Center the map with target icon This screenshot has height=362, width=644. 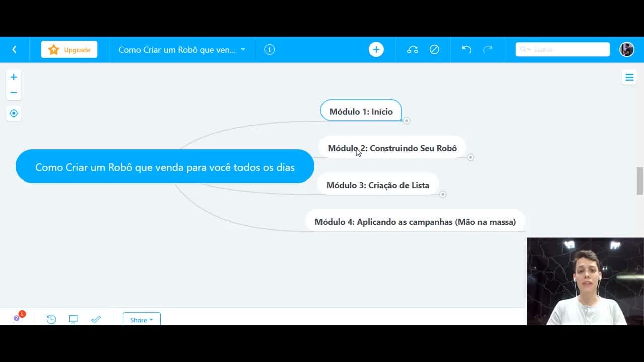(14, 113)
